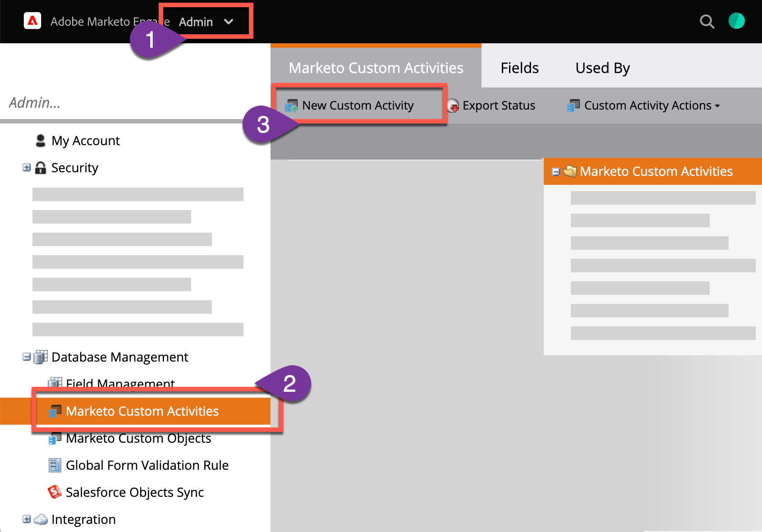Switch to the Used By tab
Screen dimensions: 762x532
click(x=602, y=68)
